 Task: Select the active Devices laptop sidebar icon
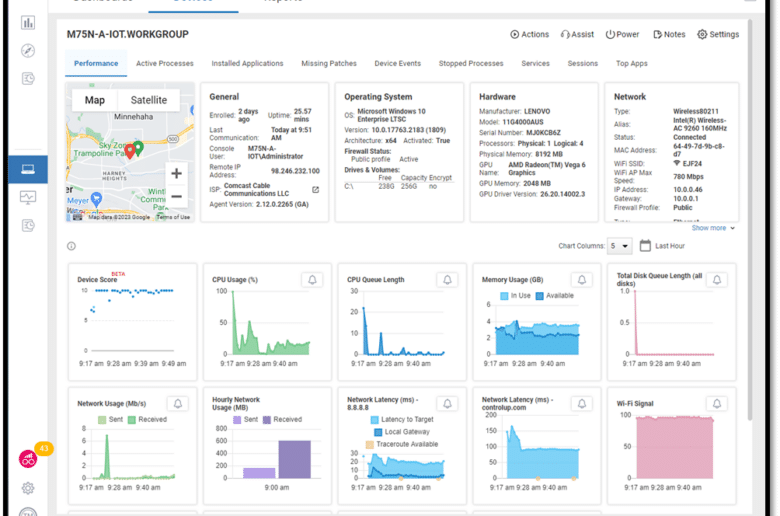pyautogui.click(x=28, y=169)
